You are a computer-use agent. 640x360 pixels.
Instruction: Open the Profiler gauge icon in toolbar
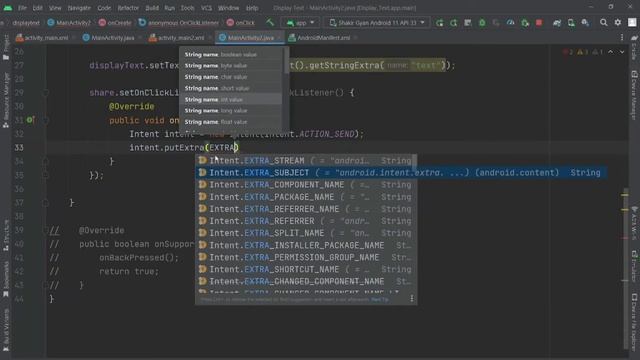[x=510, y=23]
